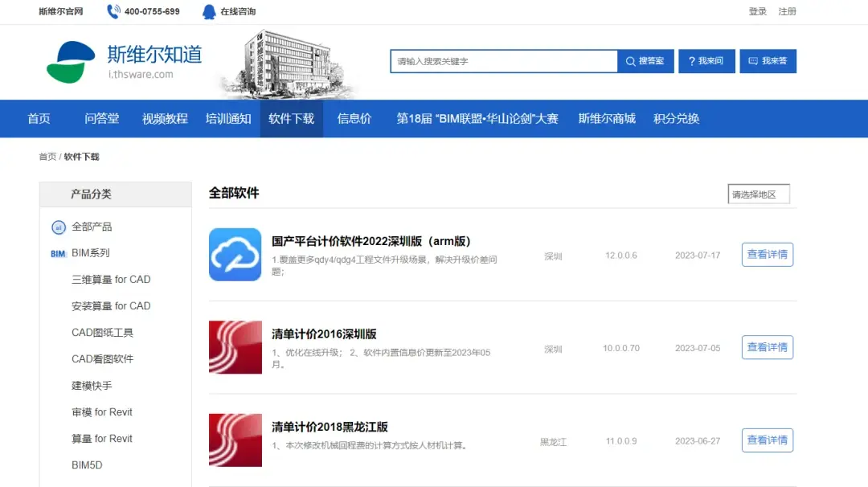Image resolution: width=868 pixels, height=487 pixels.
Task: Select 三维算量 for CAD
Action: [x=111, y=280]
